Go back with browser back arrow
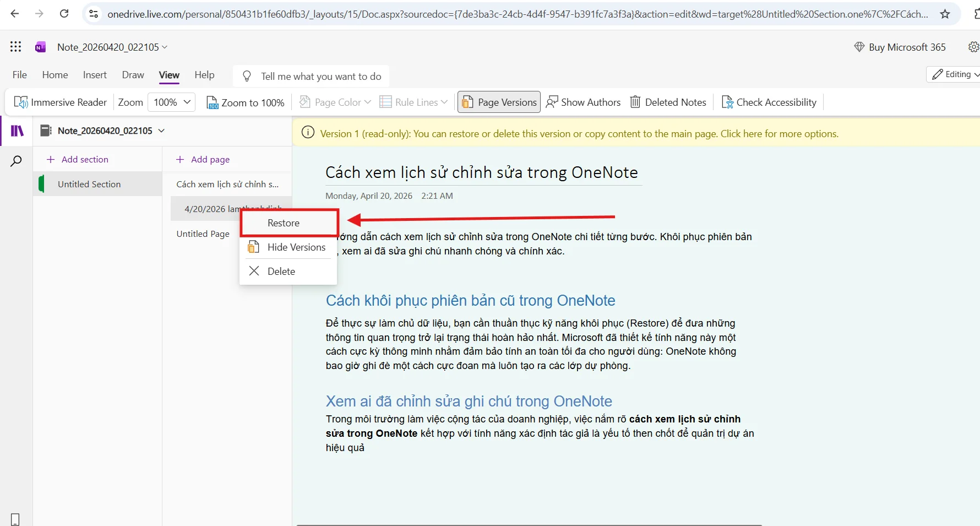The height and width of the screenshot is (526, 980). tap(15, 14)
